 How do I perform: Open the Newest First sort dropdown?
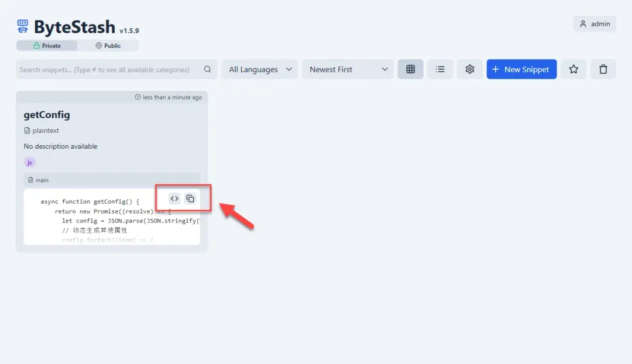tap(348, 69)
